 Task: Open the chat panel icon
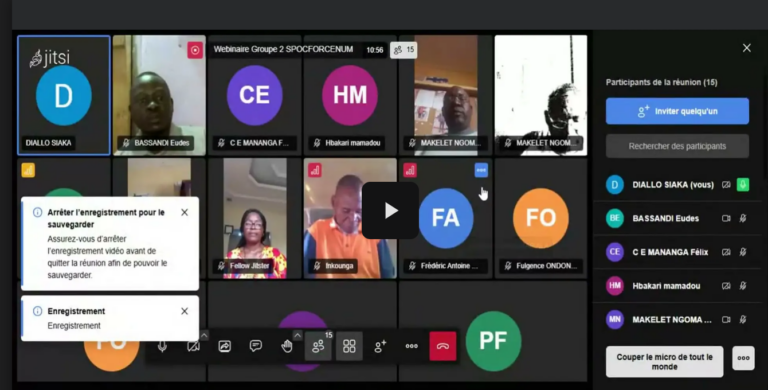(256, 346)
